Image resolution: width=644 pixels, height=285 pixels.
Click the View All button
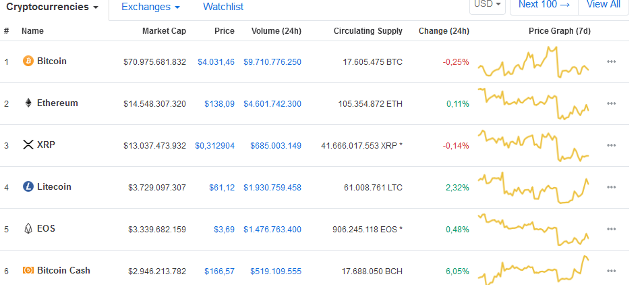(604, 5)
